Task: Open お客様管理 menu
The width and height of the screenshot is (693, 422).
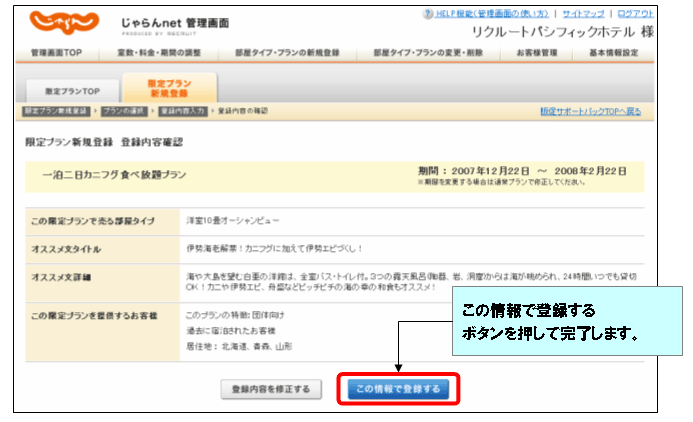Action: click(537, 53)
